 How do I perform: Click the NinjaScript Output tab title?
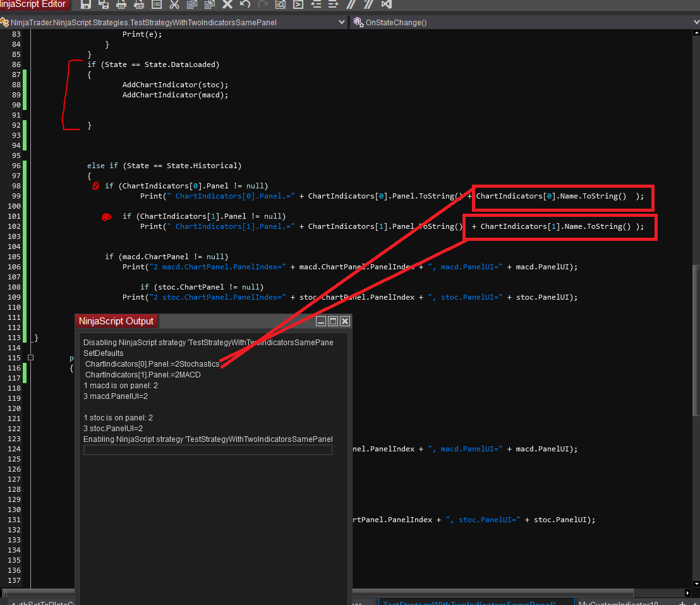pyautogui.click(x=116, y=321)
